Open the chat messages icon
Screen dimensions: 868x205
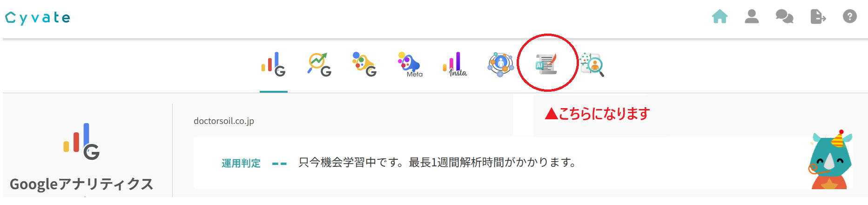pyautogui.click(x=784, y=17)
